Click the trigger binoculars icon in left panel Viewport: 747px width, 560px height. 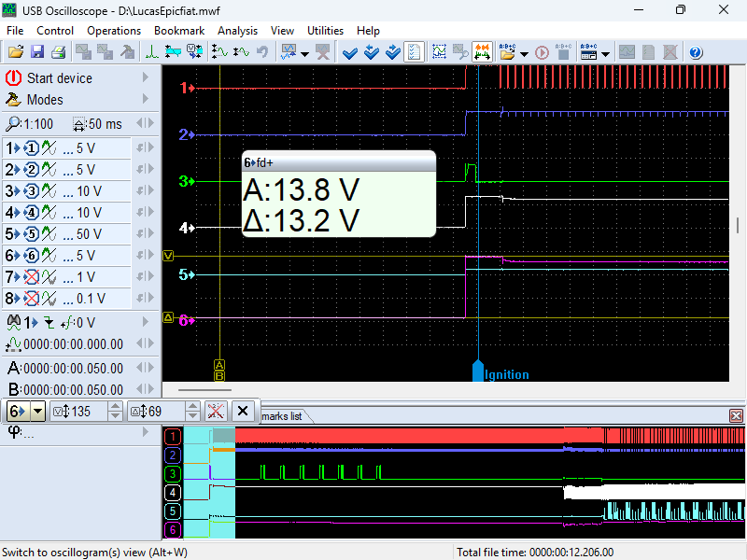point(14,322)
